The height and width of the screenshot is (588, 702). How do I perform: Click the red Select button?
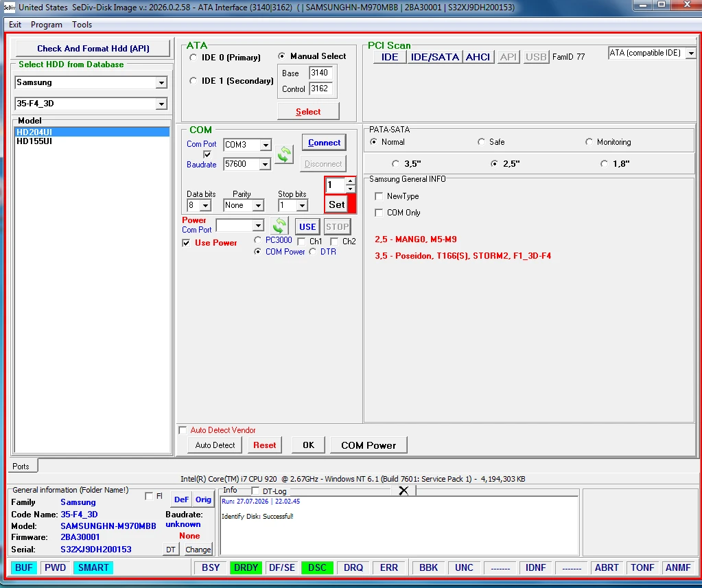pyautogui.click(x=308, y=111)
